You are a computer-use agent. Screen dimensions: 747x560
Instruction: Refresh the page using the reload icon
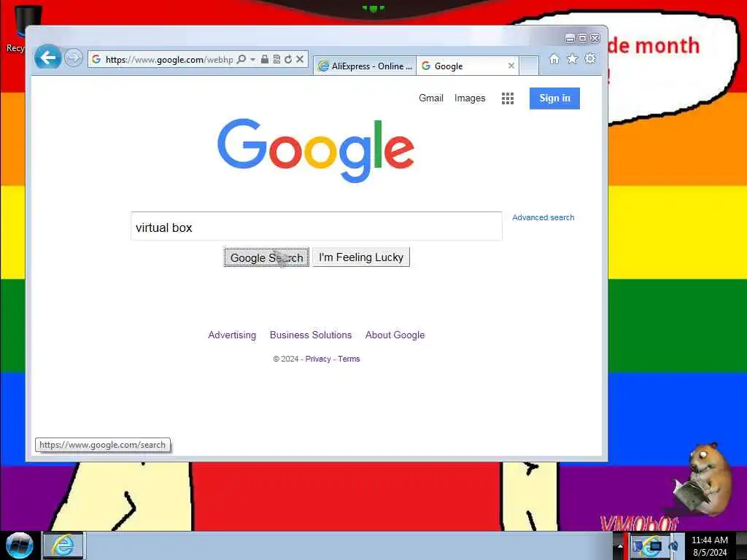287,59
